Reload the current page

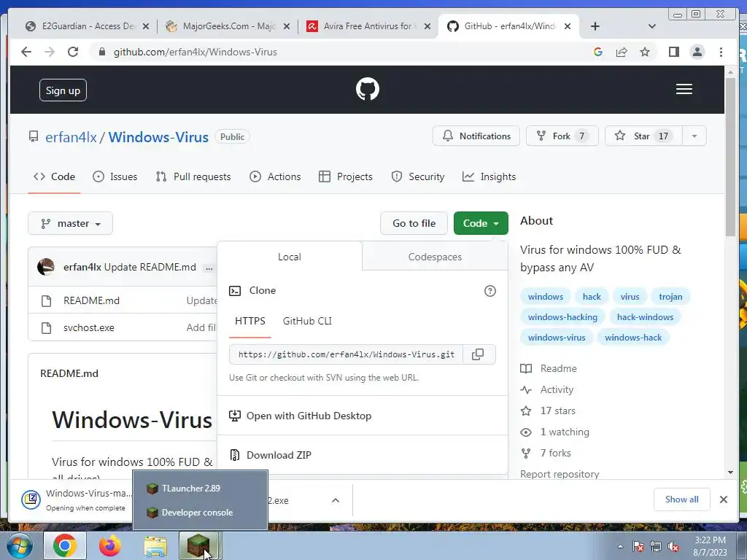click(73, 52)
